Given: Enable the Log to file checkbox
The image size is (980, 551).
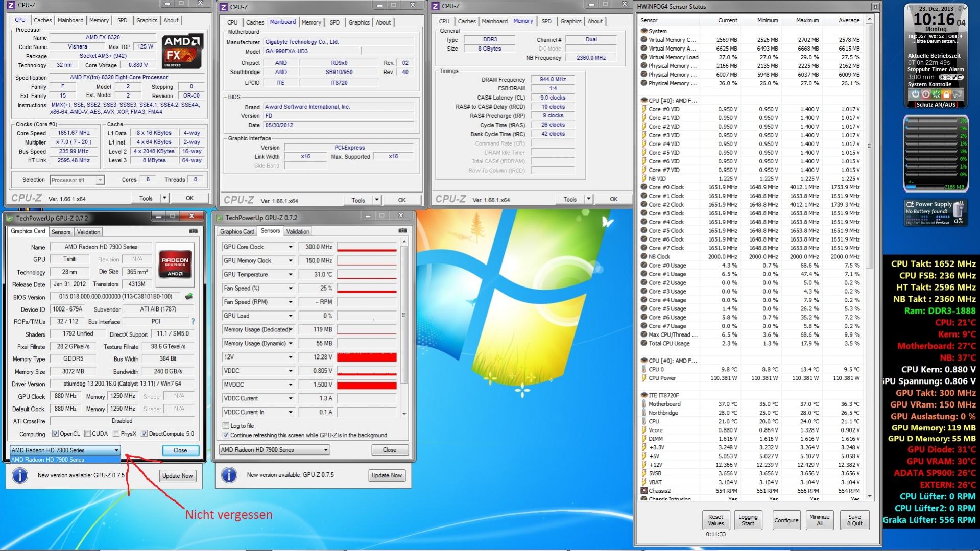Looking at the screenshot, I should pyautogui.click(x=226, y=426).
